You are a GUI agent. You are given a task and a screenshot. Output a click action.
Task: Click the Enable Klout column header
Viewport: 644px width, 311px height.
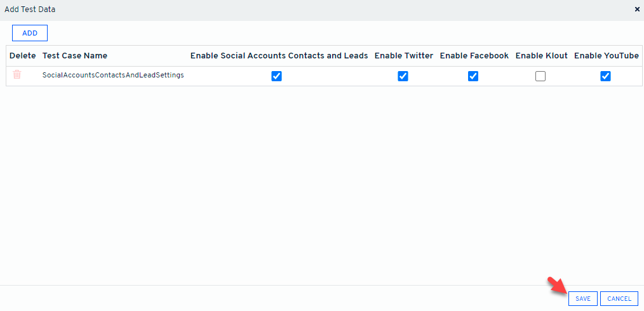point(541,56)
